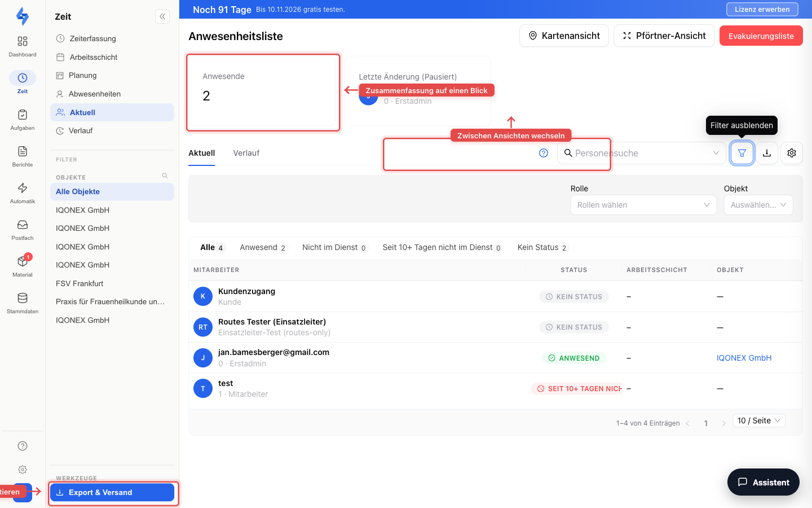Open Pförtner-Ansicht
Viewport: 812px width, 508px height.
(664, 36)
